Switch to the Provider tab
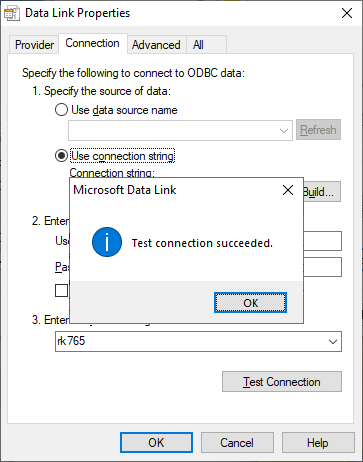363x462 pixels. tap(34, 45)
